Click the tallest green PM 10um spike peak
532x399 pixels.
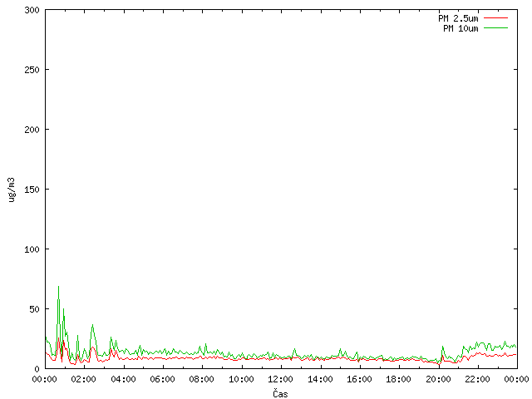tap(58, 286)
